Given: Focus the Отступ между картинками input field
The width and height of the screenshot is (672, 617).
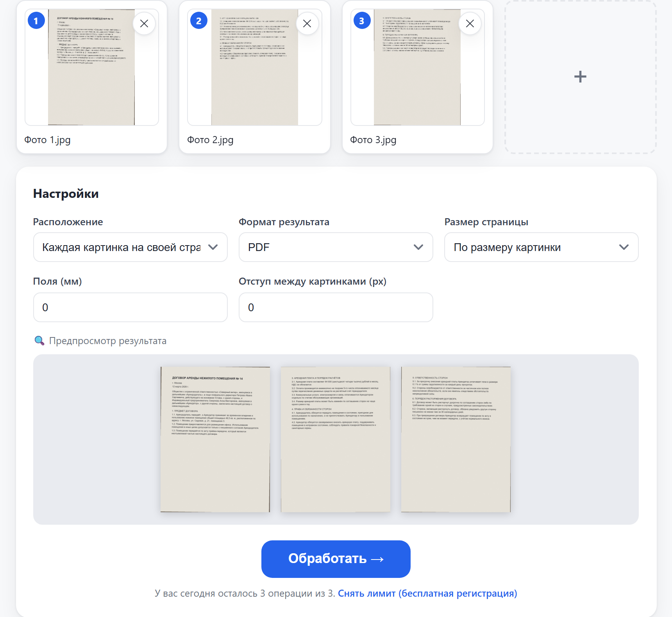Looking at the screenshot, I should 336,307.
